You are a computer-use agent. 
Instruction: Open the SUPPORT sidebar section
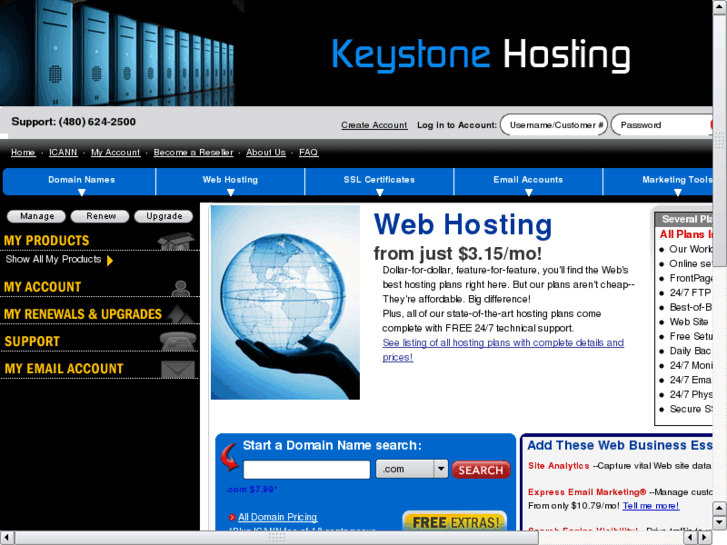[x=32, y=342]
